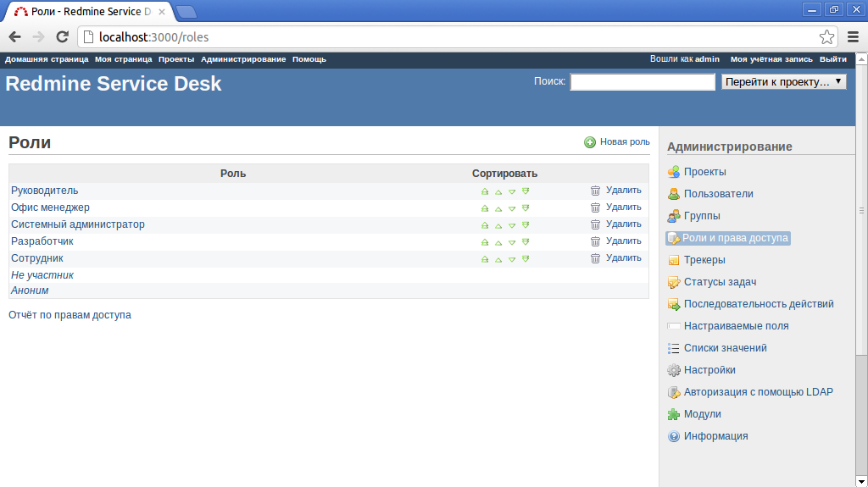The height and width of the screenshot is (487, 868).
Task: Move Системный администратор role up one
Action: click(498, 225)
